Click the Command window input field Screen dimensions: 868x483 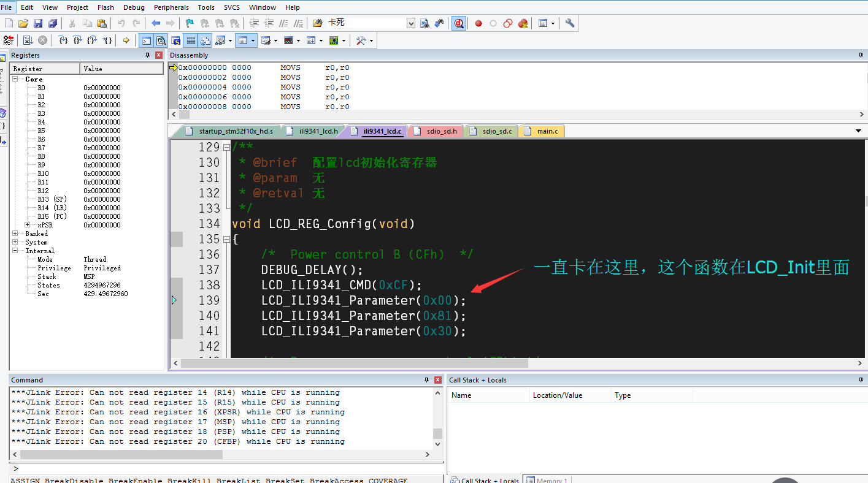(x=221, y=468)
